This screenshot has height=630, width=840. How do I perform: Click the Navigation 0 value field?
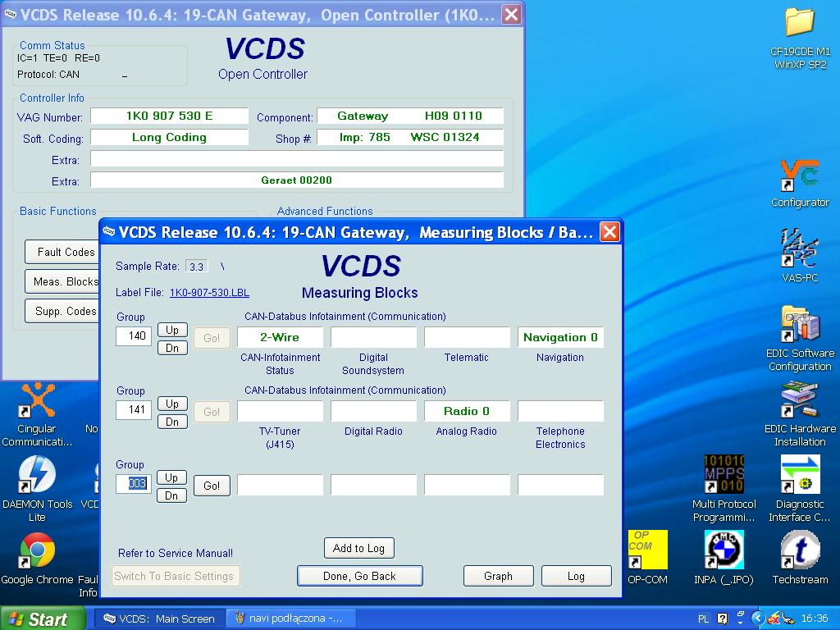point(560,337)
